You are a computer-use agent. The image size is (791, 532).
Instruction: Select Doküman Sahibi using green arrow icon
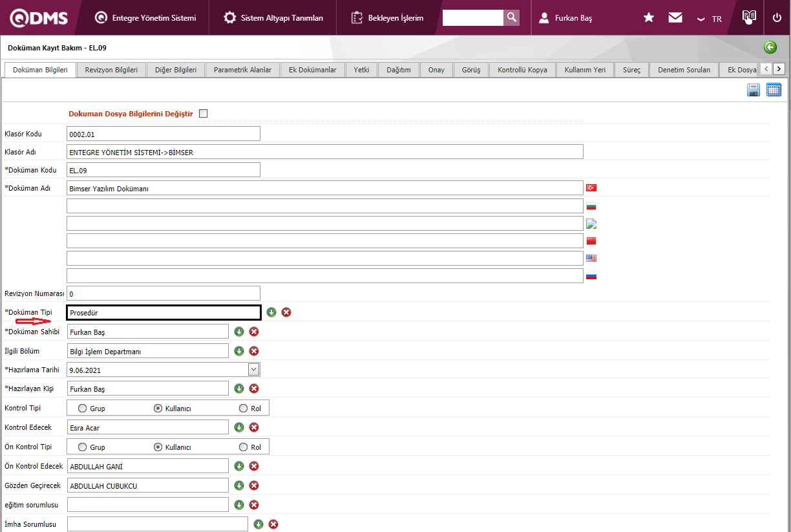click(x=239, y=332)
